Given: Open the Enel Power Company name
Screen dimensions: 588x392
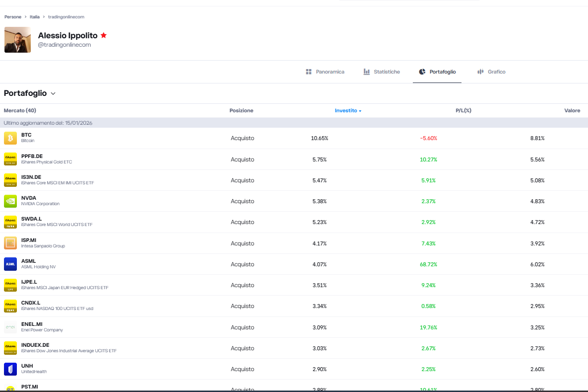Looking at the screenshot, I should point(42,330).
